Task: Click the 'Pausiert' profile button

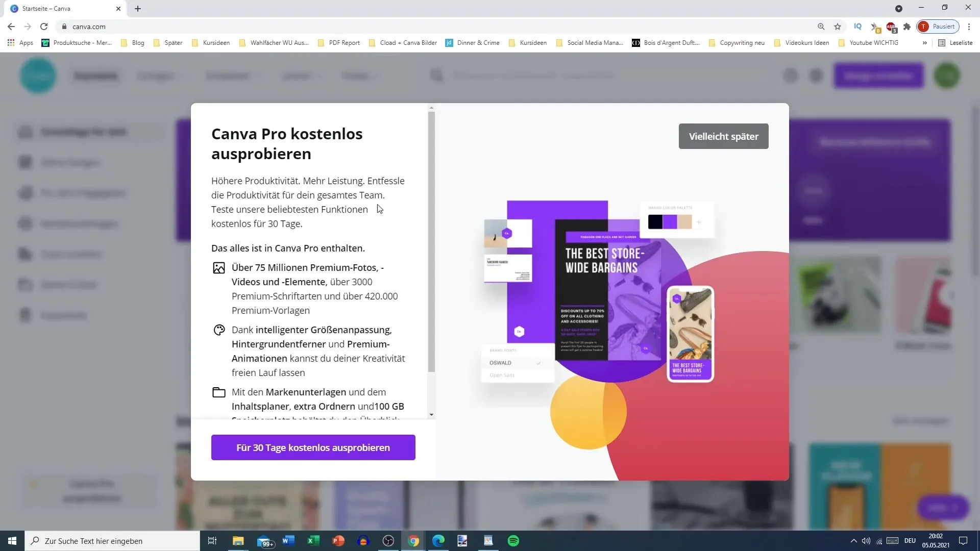Action: [938, 27]
